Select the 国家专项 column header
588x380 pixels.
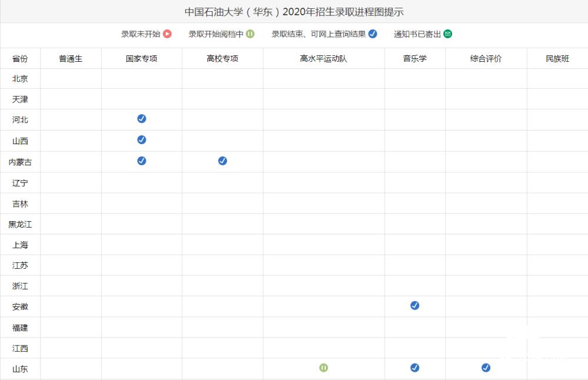click(x=142, y=59)
